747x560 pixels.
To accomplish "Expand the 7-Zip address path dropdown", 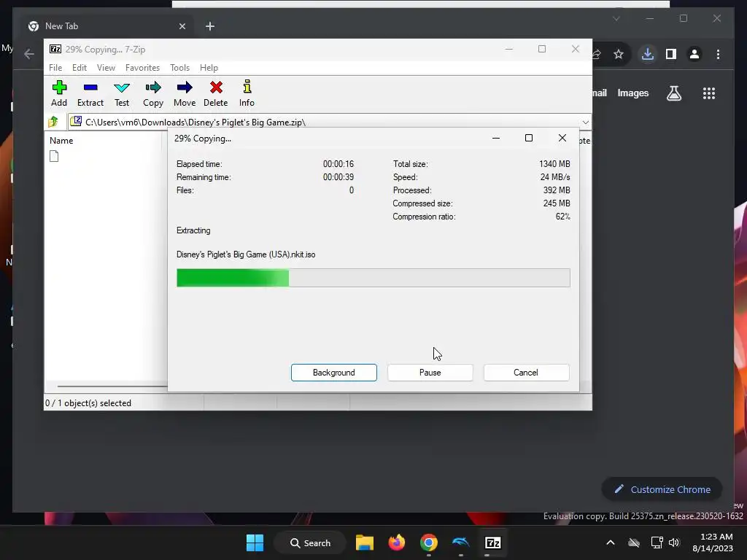I will (x=586, y=122).
